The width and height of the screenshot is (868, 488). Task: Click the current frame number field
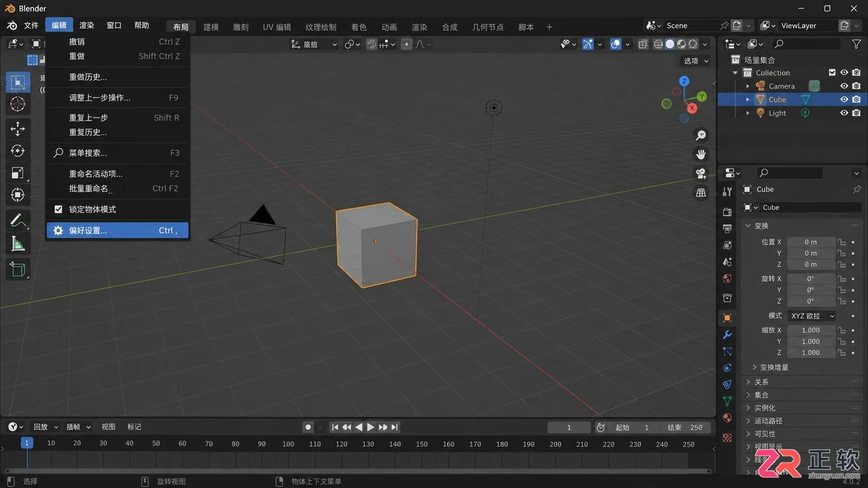tap(569, 427)
